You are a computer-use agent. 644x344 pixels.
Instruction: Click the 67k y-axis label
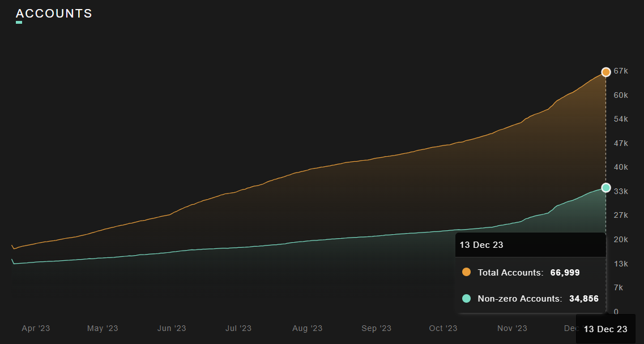tap(621, 71)
